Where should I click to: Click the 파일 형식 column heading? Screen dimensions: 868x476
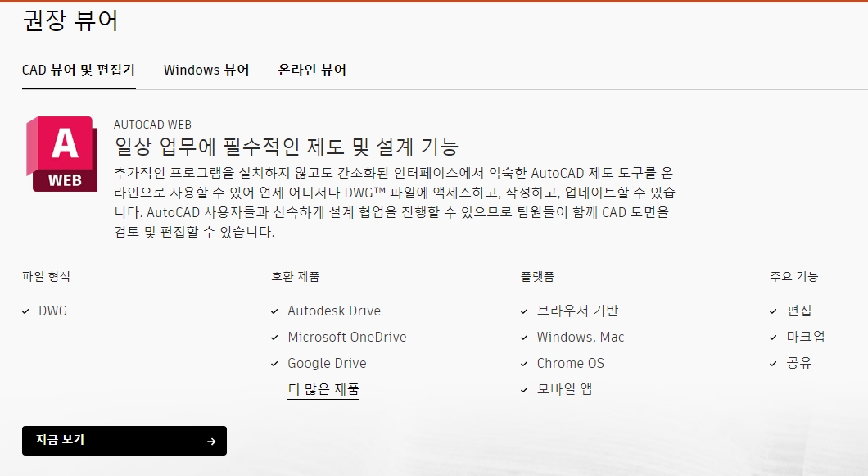pos(46,277)
